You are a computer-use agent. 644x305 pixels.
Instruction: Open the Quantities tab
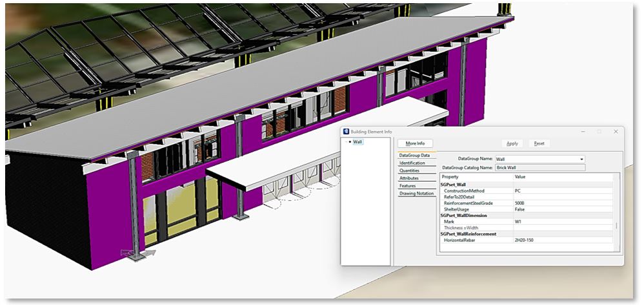[409, 171]
